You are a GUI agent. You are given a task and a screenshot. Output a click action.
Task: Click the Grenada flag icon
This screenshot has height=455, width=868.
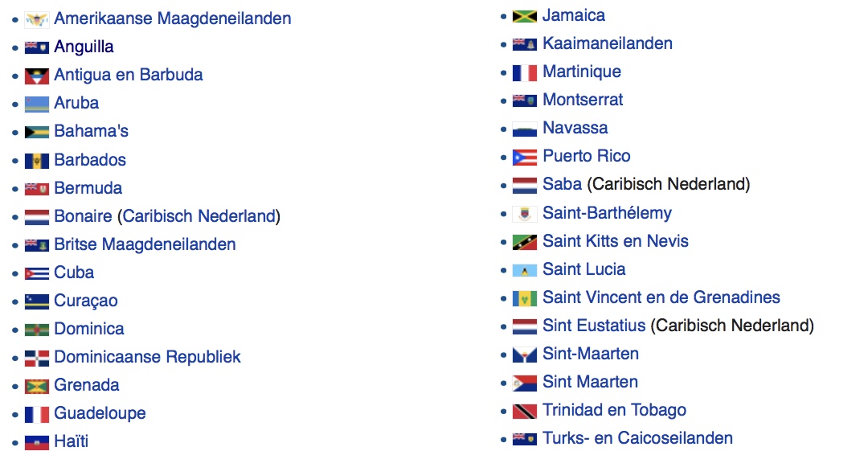(x=36, y=386)
